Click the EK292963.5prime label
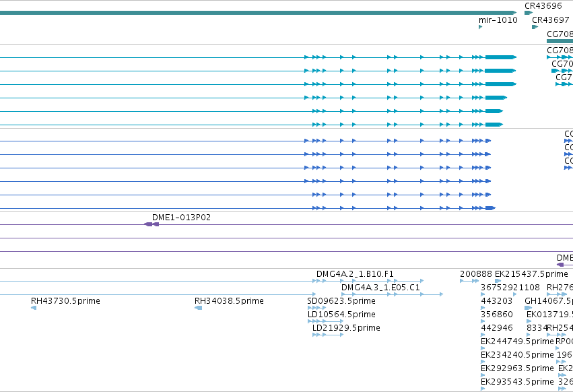Image resolution: width=573 pixels, height=392 pixels. click(517, 368)
